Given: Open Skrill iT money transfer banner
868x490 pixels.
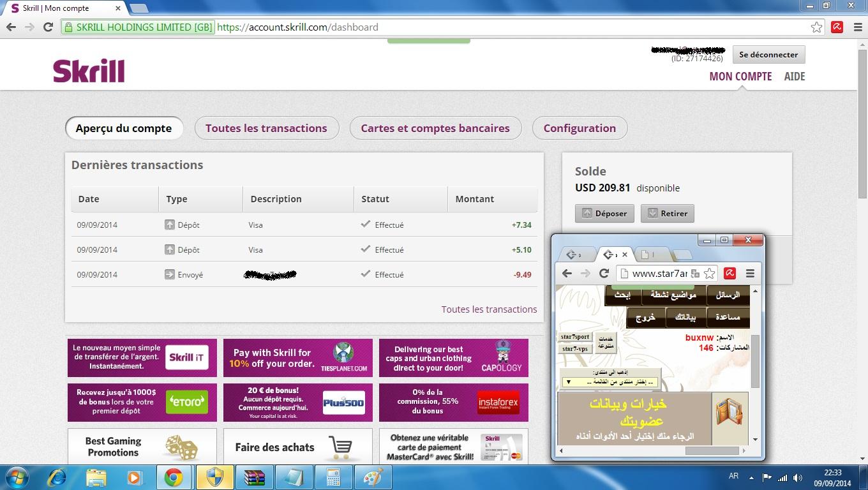Looking at the screenshot, I should [142, 358].
